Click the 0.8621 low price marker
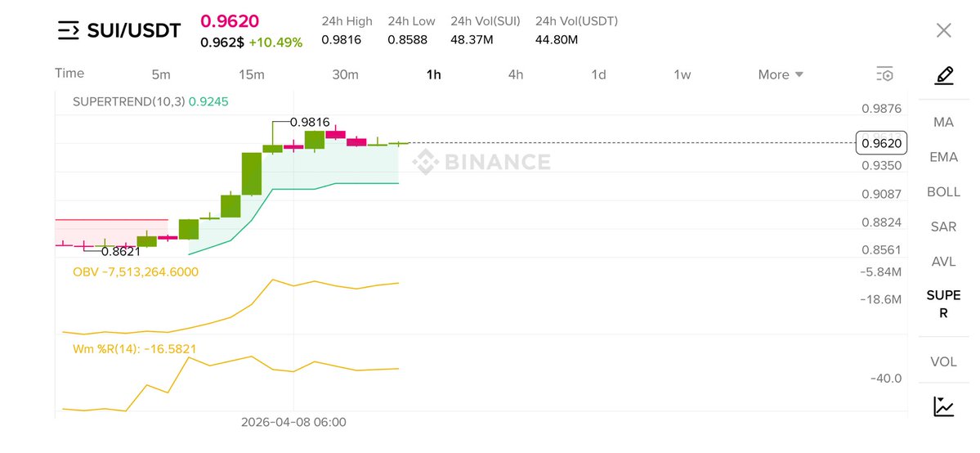Image resolution: width=980 pixels, height=453 pixels. point(121,252)
